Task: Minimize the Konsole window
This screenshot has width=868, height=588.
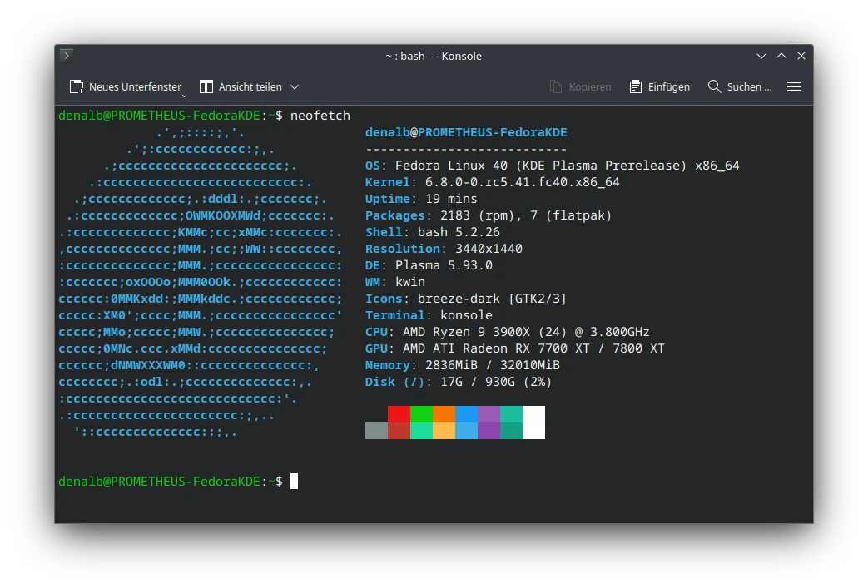Action: point(761,56)
